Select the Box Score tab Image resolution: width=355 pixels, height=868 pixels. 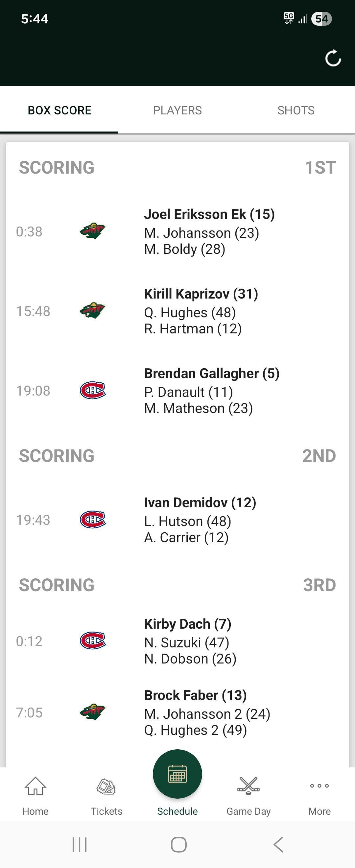[59, 110]
